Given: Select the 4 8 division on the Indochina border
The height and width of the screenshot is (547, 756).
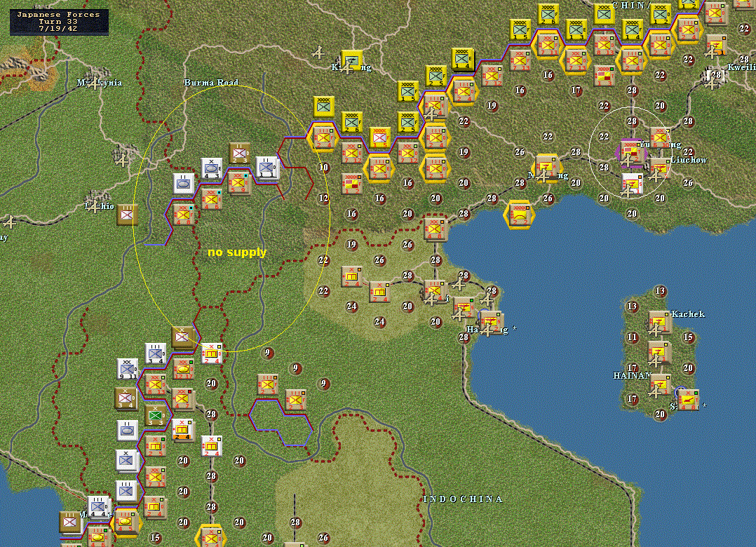Looking at the screenshot, I should (x=436, y=229).
